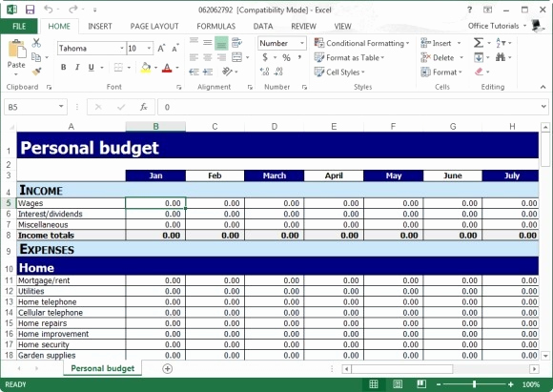Click the AutoSum sigma icon
The height and width of the screenshot is (392, 553).
(479, 43)
